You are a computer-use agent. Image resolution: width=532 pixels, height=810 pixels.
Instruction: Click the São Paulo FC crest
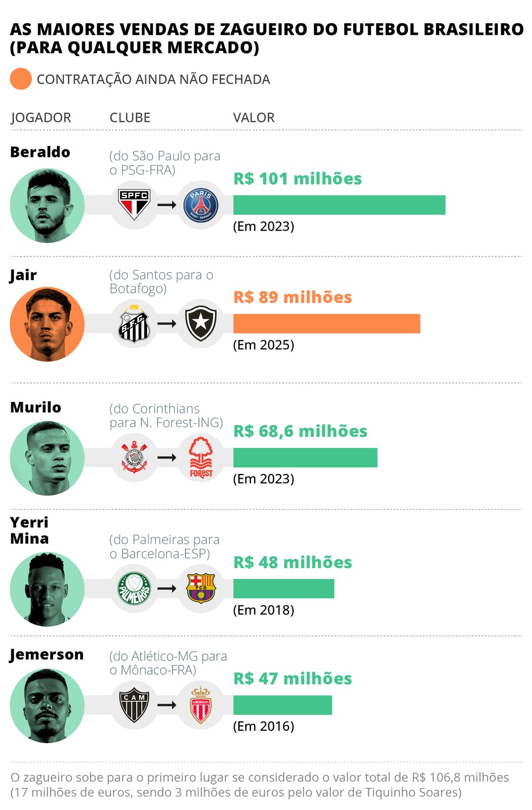pyautogui.click(x=134, y=205)
